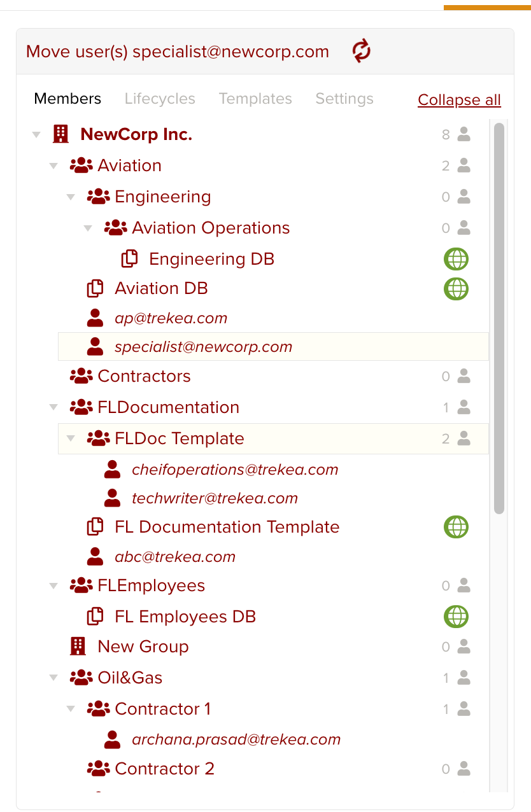
Task: Open the Templates tab
Action: (255, 99)
